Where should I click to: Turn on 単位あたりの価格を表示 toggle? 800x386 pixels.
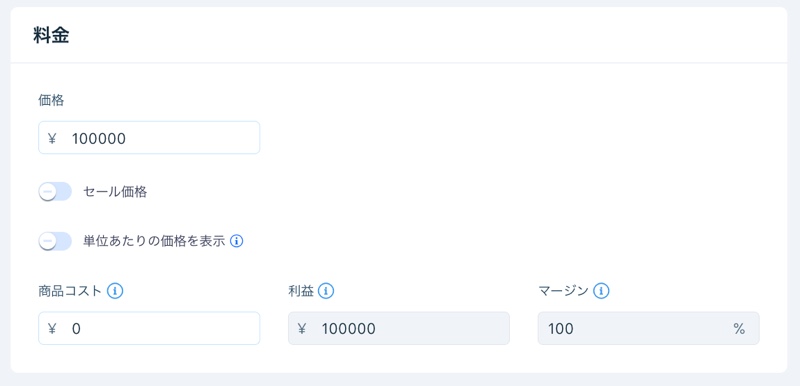click(x=55, y=241)
